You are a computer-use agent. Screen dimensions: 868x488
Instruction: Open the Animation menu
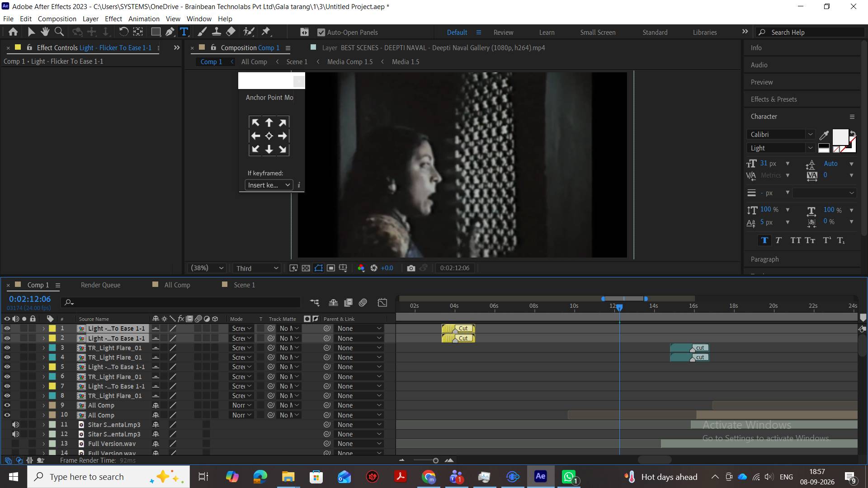pyautogui.click(x=144, y=19)
